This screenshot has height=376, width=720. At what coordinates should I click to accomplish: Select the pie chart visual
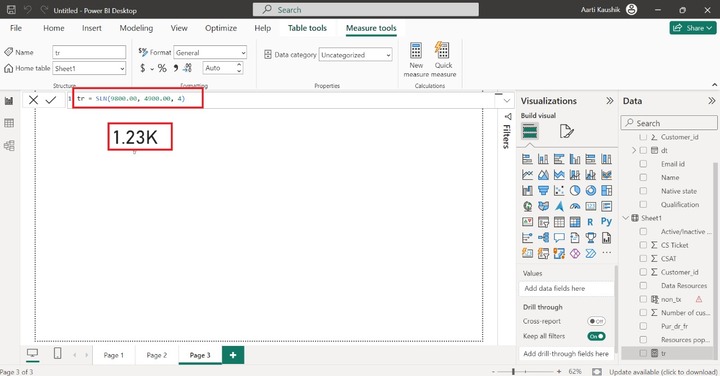coord(575,191)
